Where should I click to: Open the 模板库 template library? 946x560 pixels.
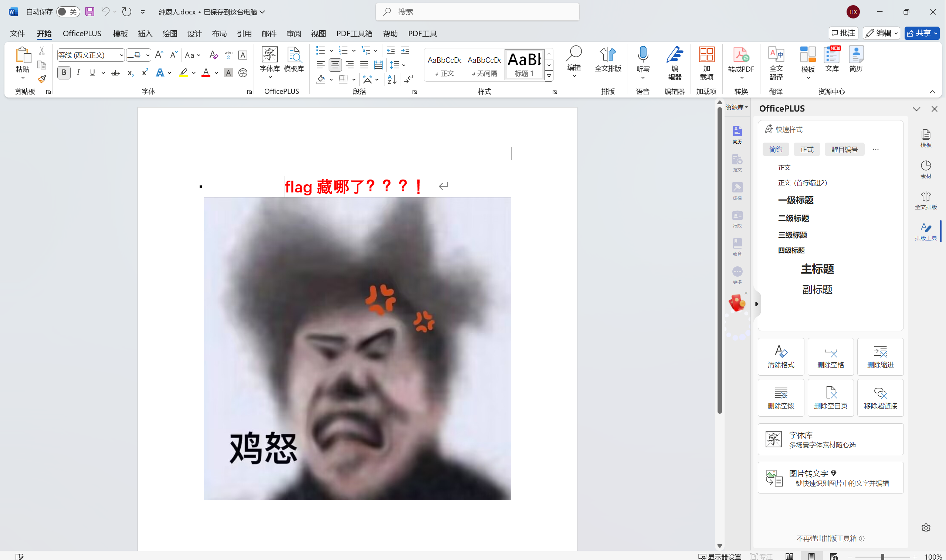294,59
